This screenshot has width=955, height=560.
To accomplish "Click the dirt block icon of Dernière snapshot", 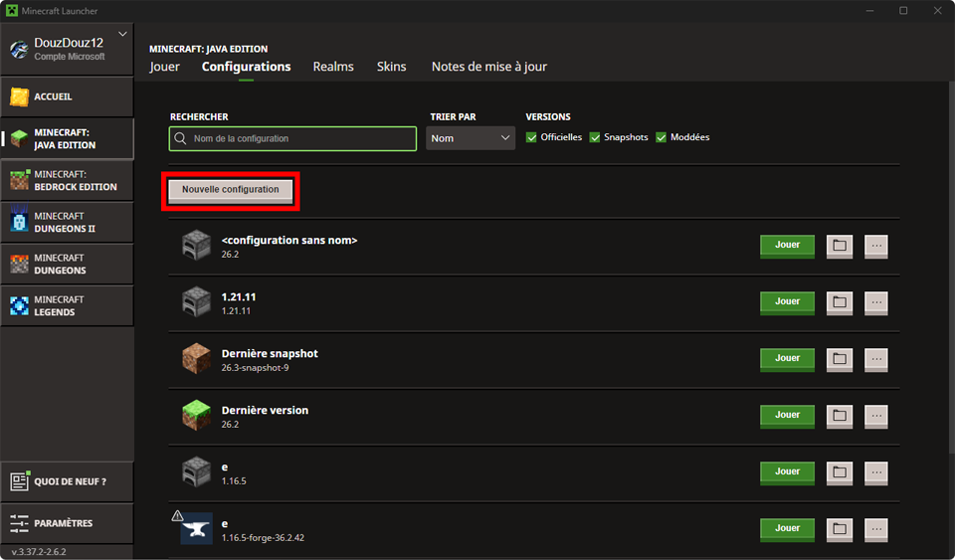I will 196,358.
